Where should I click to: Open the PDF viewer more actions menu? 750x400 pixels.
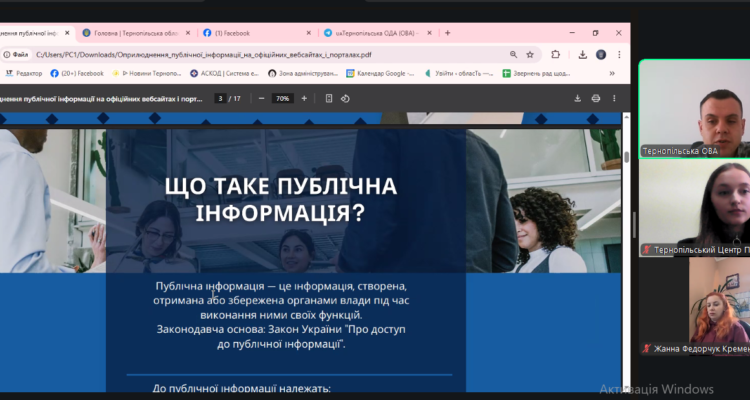(615, 99)
